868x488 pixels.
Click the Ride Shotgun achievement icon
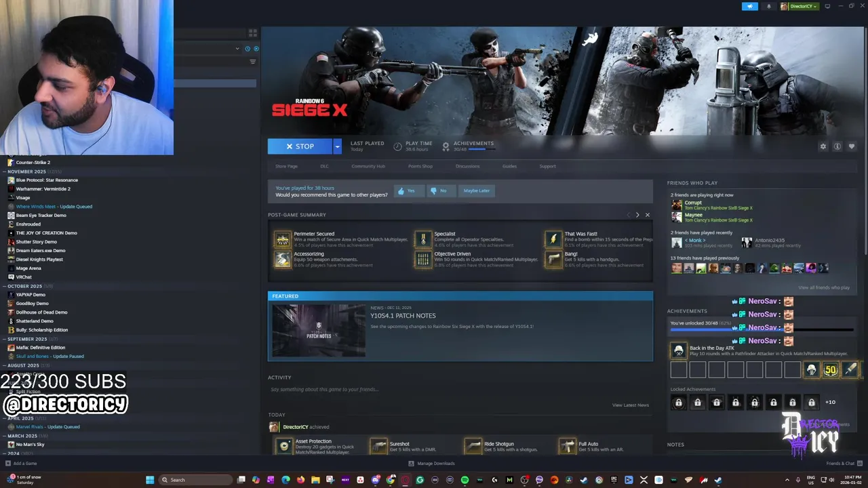473,446
